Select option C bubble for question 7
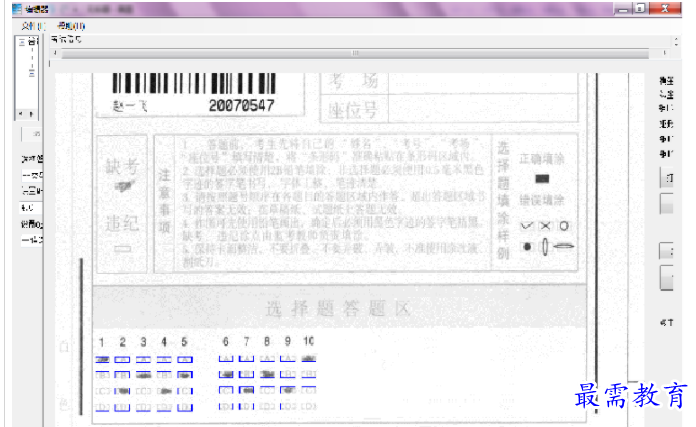This screenshot has height=427, width=696. click(246, 390)
